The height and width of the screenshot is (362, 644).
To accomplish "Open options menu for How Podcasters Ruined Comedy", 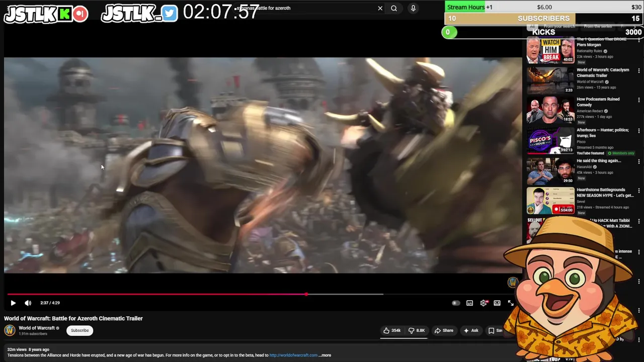I will point(639,101).
